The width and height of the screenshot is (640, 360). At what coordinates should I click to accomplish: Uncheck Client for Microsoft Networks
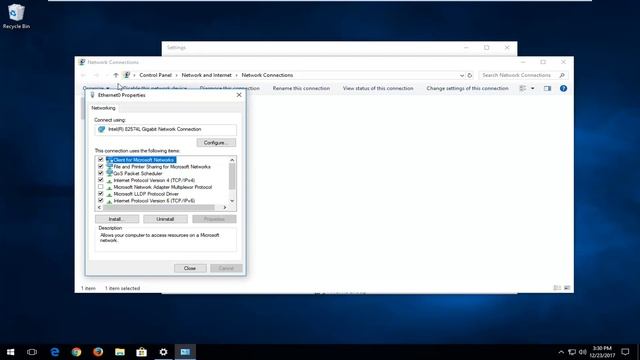pos(100,160)
